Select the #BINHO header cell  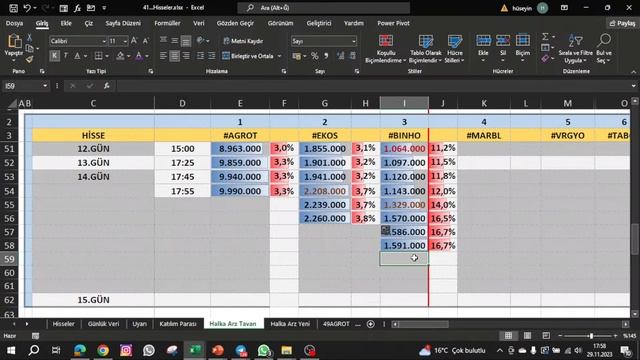point(404,135)
